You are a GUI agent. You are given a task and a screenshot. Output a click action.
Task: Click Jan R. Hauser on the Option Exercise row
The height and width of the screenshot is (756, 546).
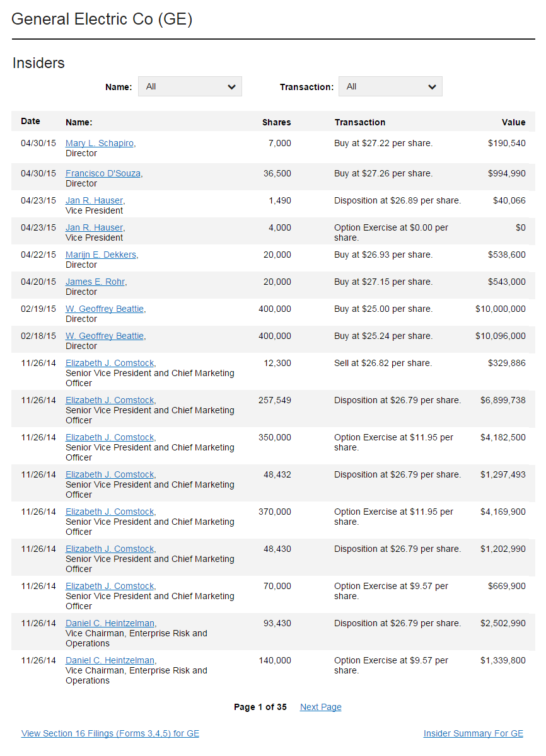tap(95, 228)
